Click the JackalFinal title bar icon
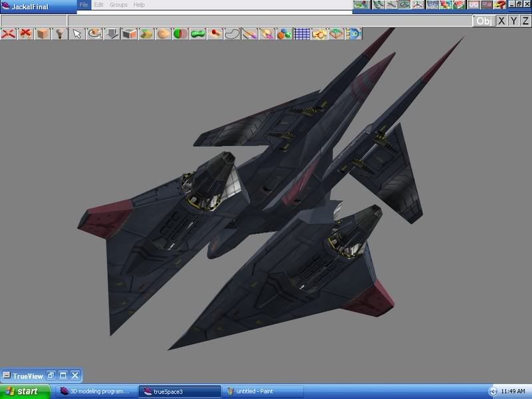Screen dimensions: 532x399 5,6
